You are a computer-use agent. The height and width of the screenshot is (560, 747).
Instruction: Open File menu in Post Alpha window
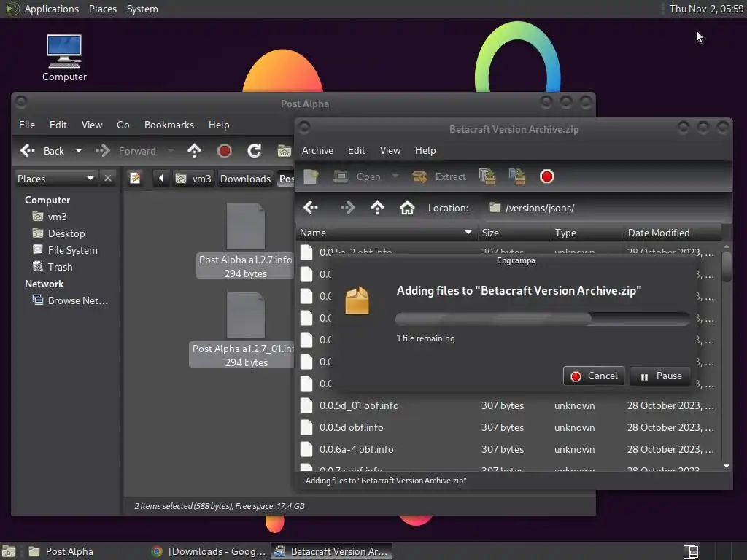[27, 125]
